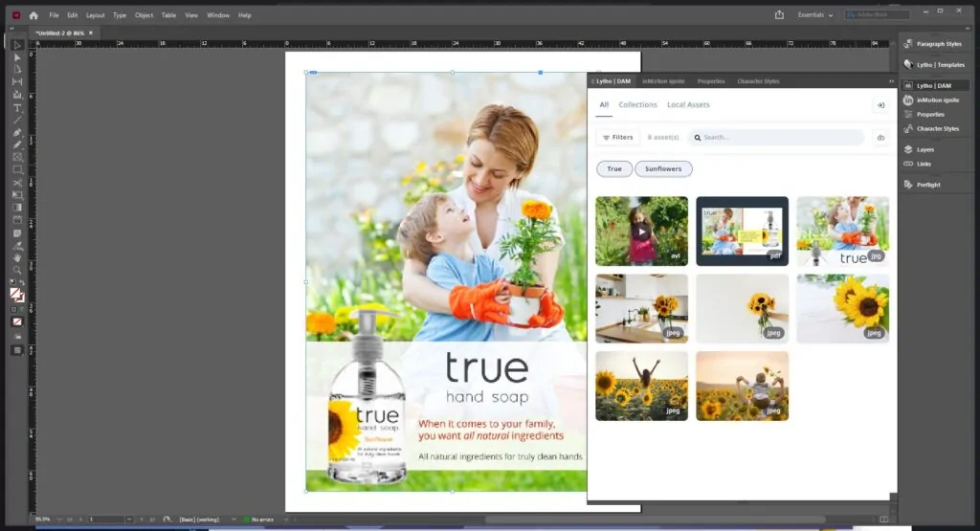Select the Hand tool

17,258
